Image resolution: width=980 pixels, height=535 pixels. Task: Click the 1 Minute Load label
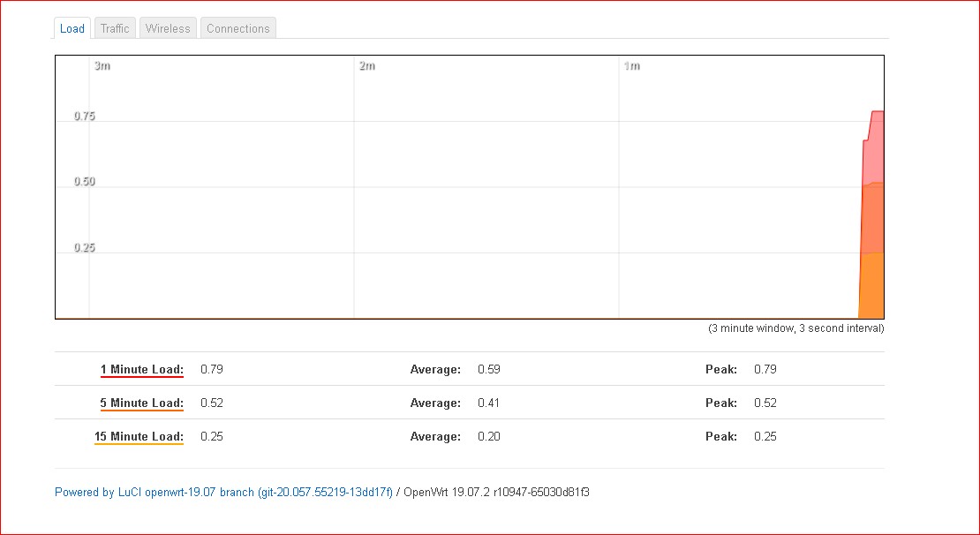141,369
